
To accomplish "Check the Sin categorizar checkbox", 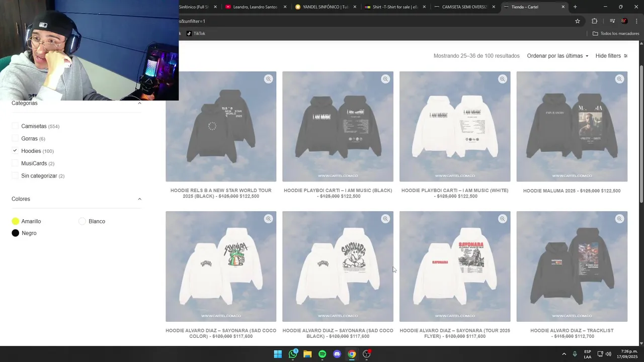I will pyautogui.click(x=15, y=176).
